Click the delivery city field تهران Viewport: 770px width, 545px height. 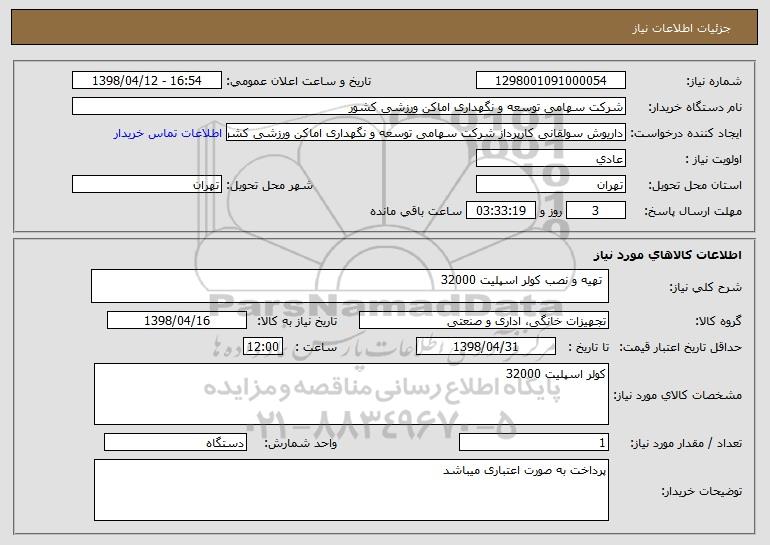[x=147, y=185]
